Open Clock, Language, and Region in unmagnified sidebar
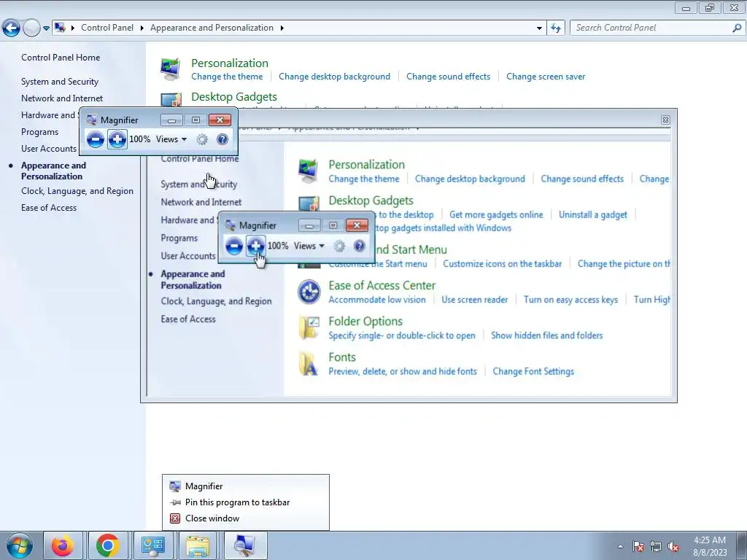Screen dimensions: 747x560 (x=77, y=191)
